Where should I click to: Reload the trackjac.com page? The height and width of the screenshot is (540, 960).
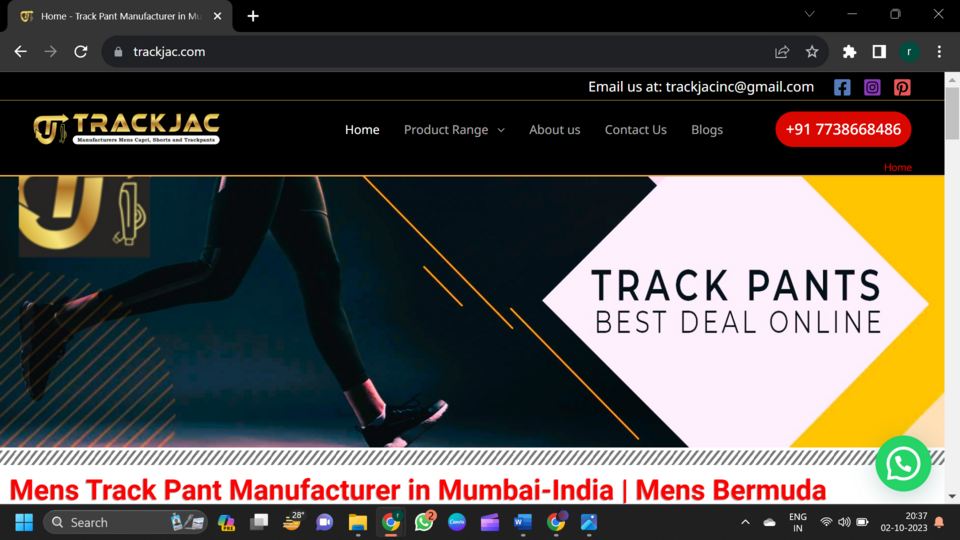81,51
